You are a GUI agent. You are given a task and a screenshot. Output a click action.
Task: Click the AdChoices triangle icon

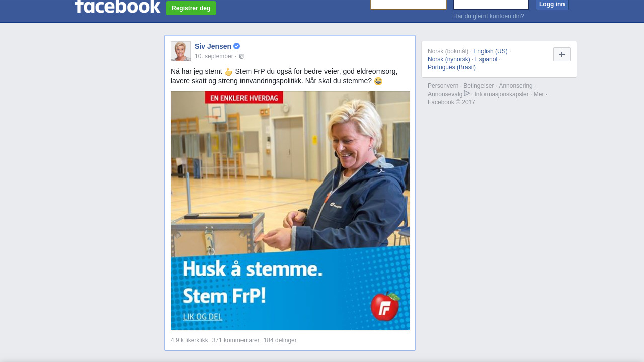(467, 94)
